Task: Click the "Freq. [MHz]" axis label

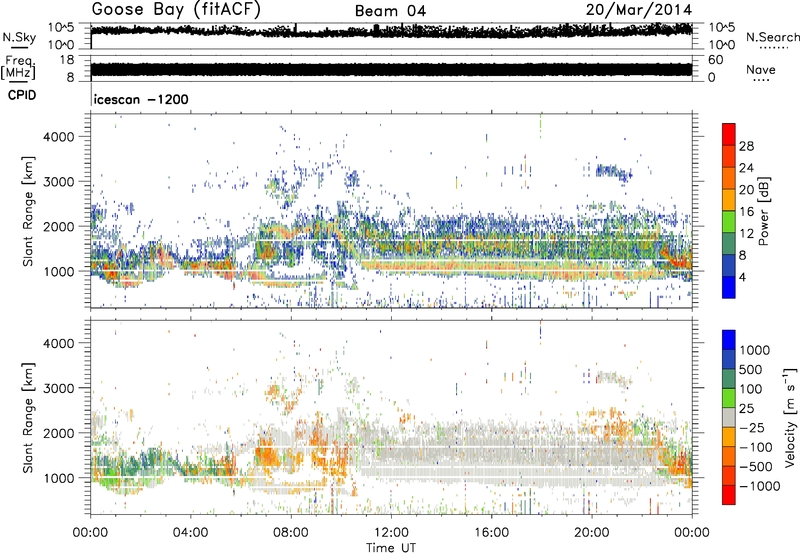Action: (x=18, y=67)
